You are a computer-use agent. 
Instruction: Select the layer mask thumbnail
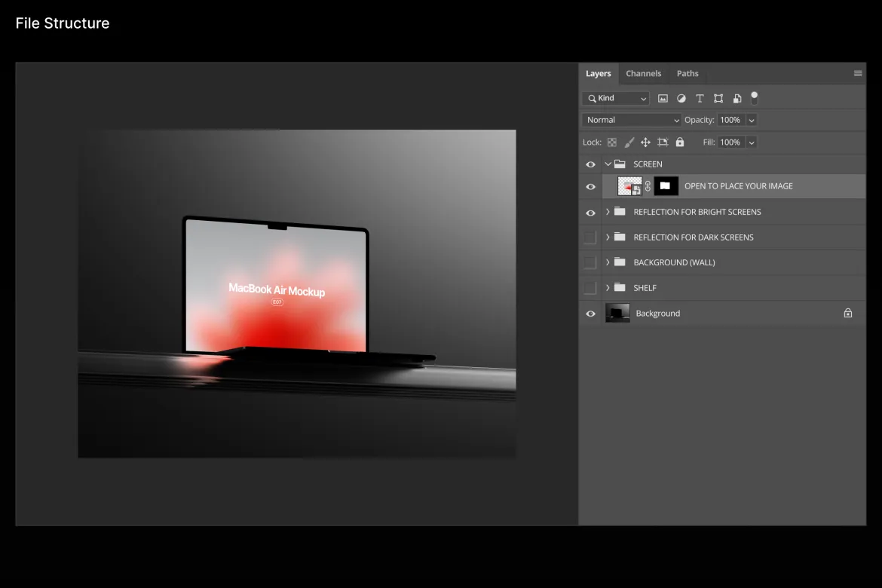tap(666, 186)
